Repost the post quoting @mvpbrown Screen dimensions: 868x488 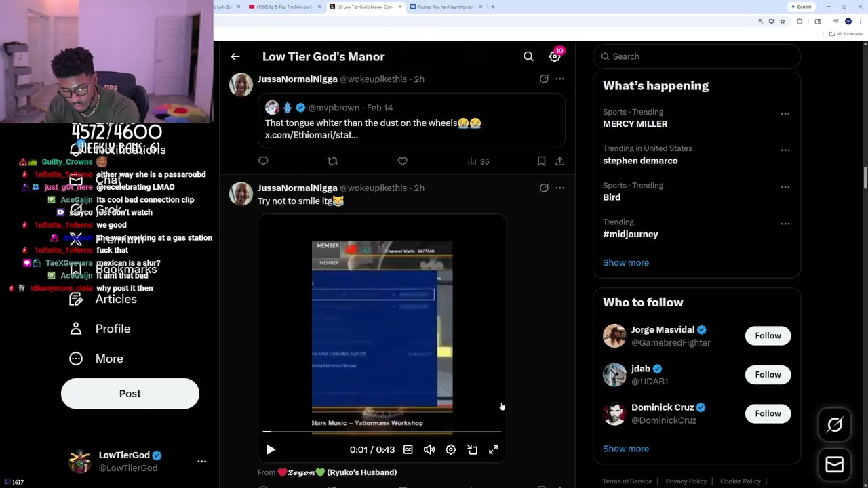332,161
